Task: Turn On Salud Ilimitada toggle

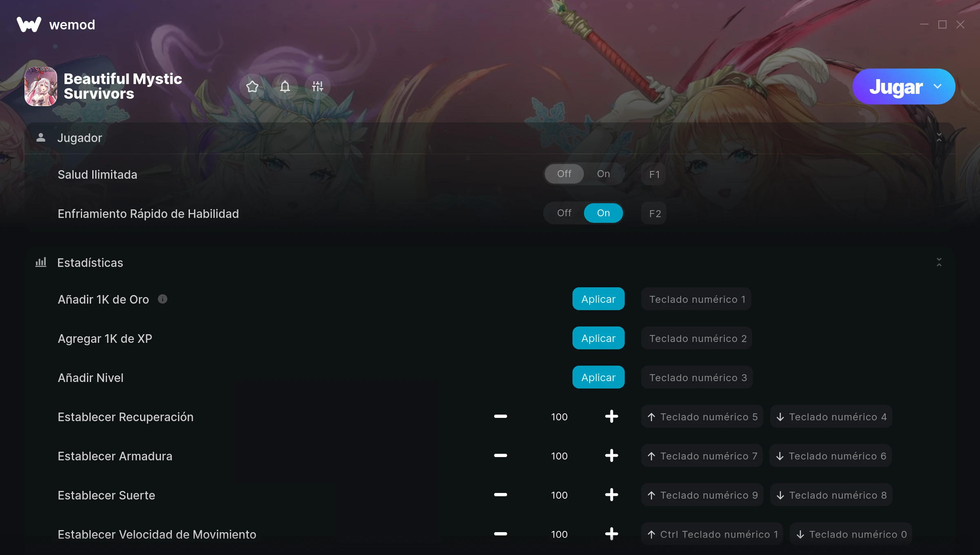Action: click(603, 174)
